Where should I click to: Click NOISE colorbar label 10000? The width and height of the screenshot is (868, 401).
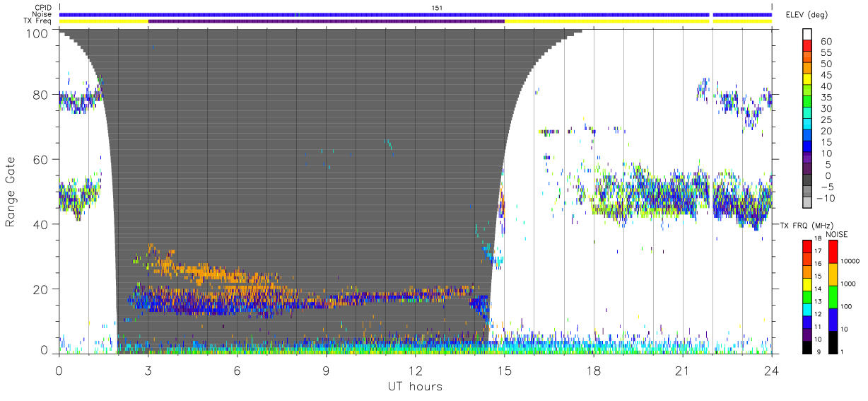point(851,262)
